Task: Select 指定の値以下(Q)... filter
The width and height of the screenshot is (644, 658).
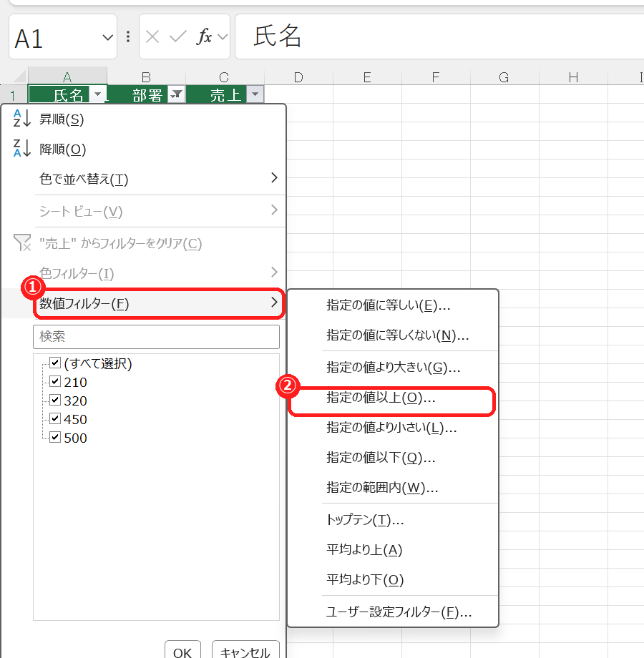Action: click(x=393, y=458)
